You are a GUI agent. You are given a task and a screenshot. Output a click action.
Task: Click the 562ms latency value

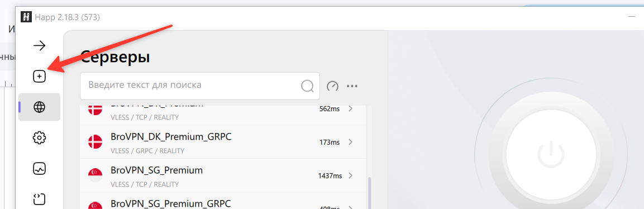point(330,109)
